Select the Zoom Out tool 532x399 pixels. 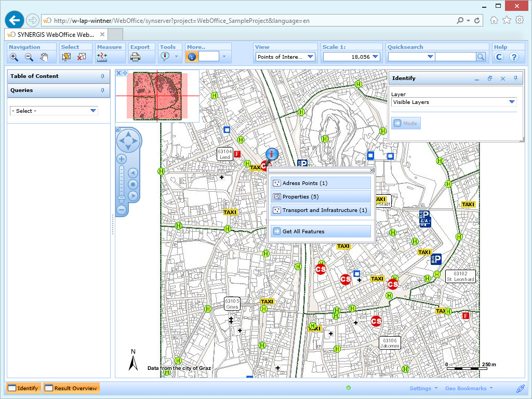(x=29, y=57)
